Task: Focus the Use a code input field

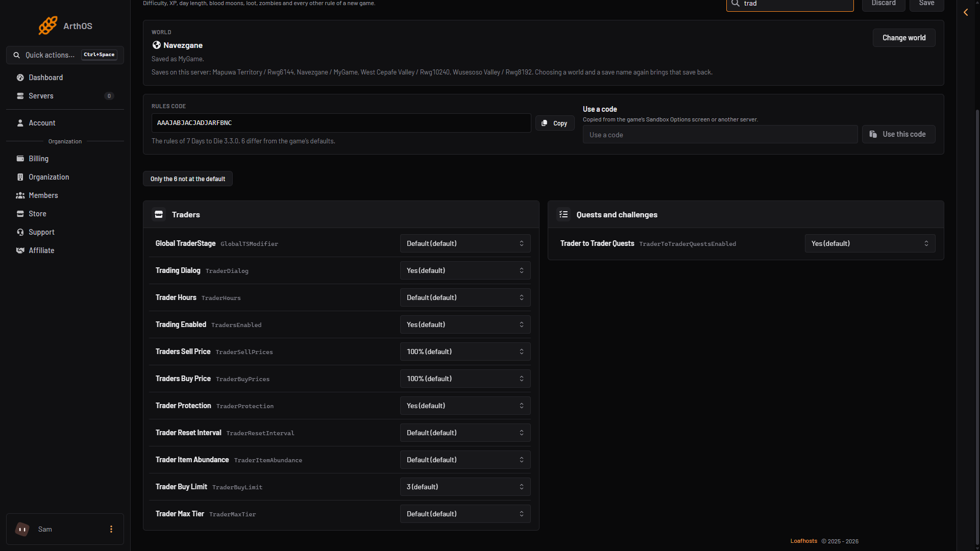Action: 720,135
